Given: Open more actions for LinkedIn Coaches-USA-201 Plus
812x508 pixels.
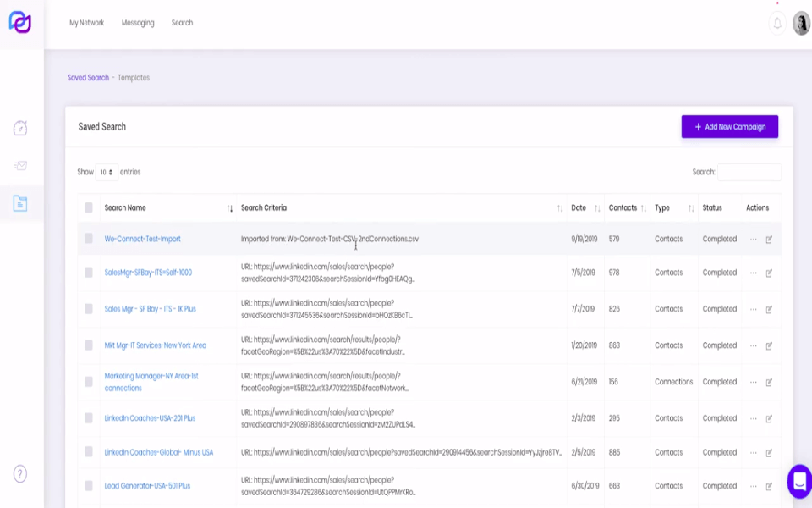Looking at the screenshot, I should pos(754,418).
